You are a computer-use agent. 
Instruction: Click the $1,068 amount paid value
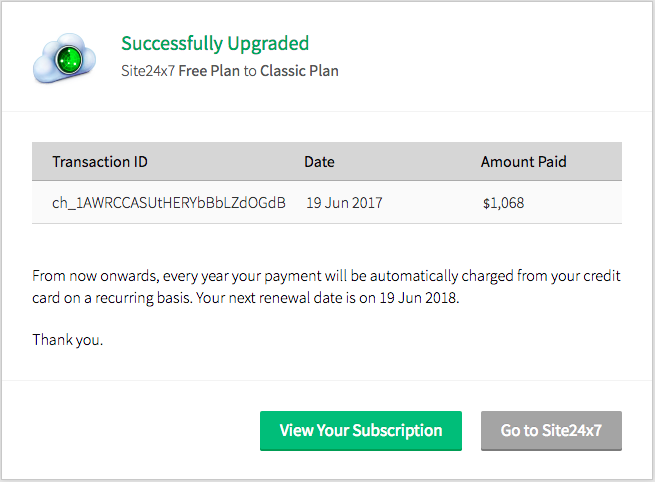503,203
